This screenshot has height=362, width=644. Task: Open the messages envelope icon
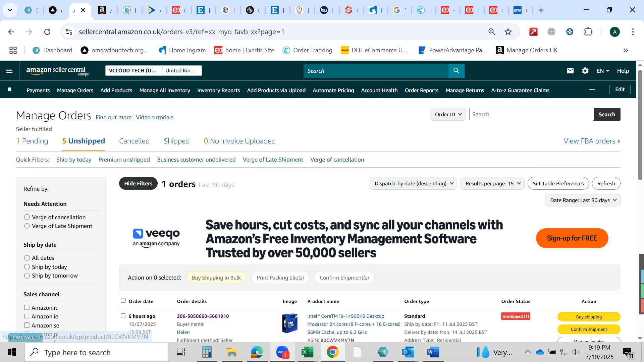pos(570,71)
